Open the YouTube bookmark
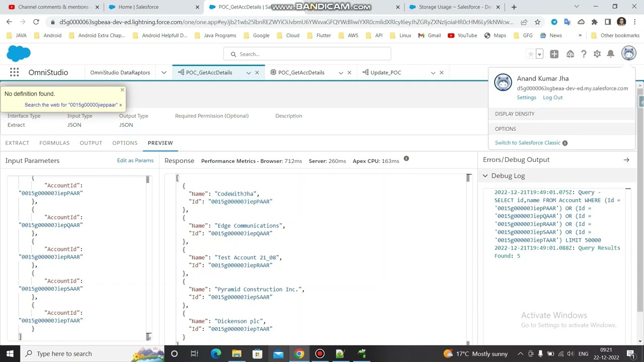The width and height of the screenshot is (644, 362). (462, 36)
